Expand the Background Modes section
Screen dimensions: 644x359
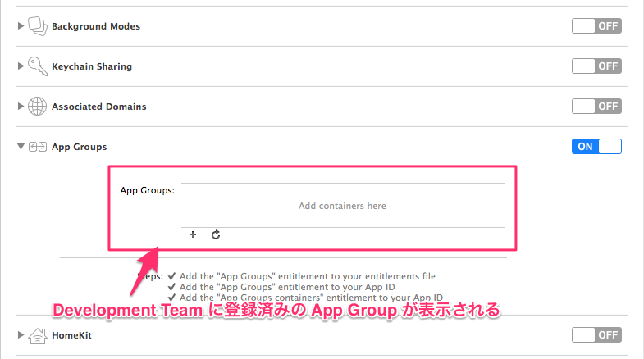click(21, 26)
